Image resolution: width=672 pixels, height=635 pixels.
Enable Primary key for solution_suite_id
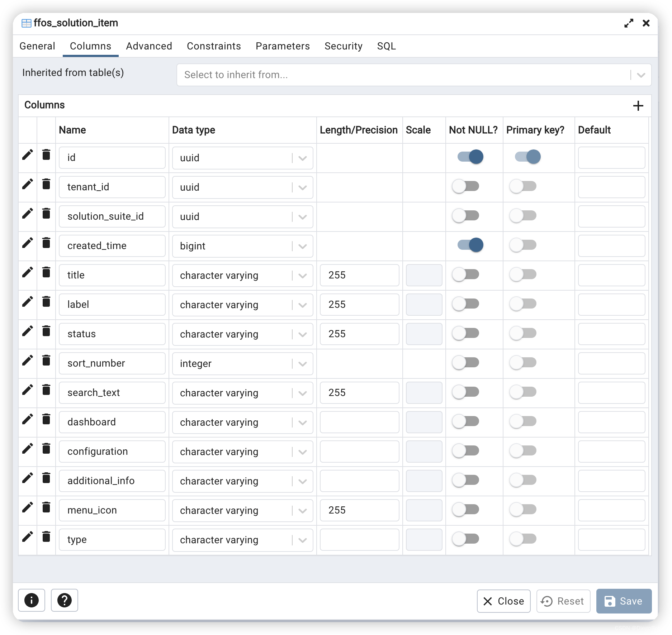click(523, 216)
